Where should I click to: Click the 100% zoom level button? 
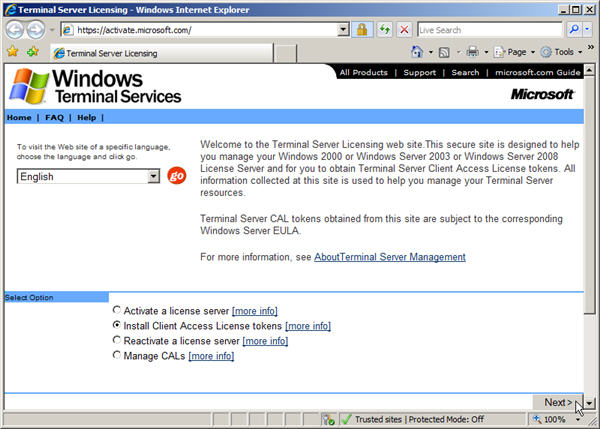point(549,419)
